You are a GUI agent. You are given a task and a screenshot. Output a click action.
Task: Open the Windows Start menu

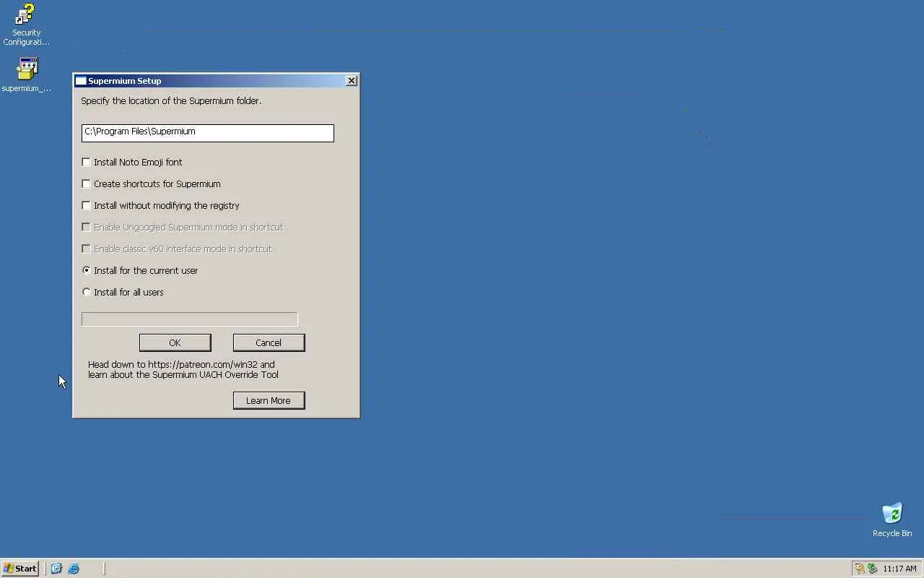click(x=20, y=569)
